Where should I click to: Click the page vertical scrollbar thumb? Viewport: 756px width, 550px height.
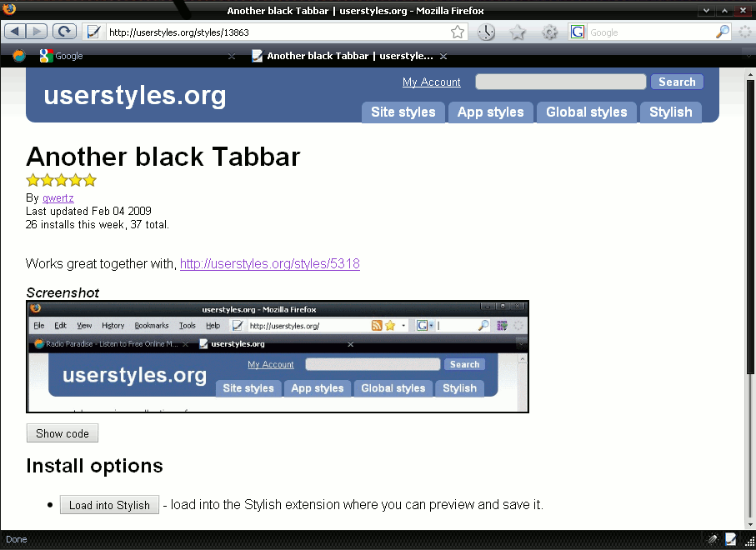coord(750,227)
